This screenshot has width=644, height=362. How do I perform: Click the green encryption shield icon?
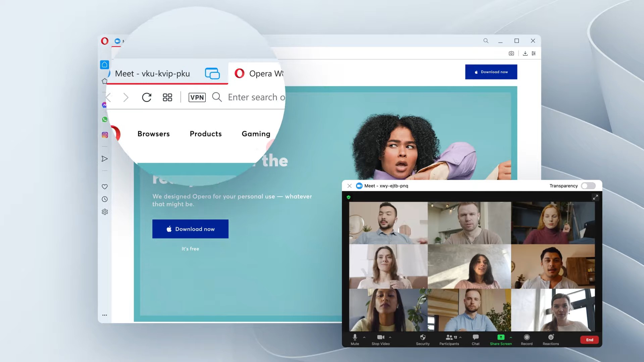[349, 197]
